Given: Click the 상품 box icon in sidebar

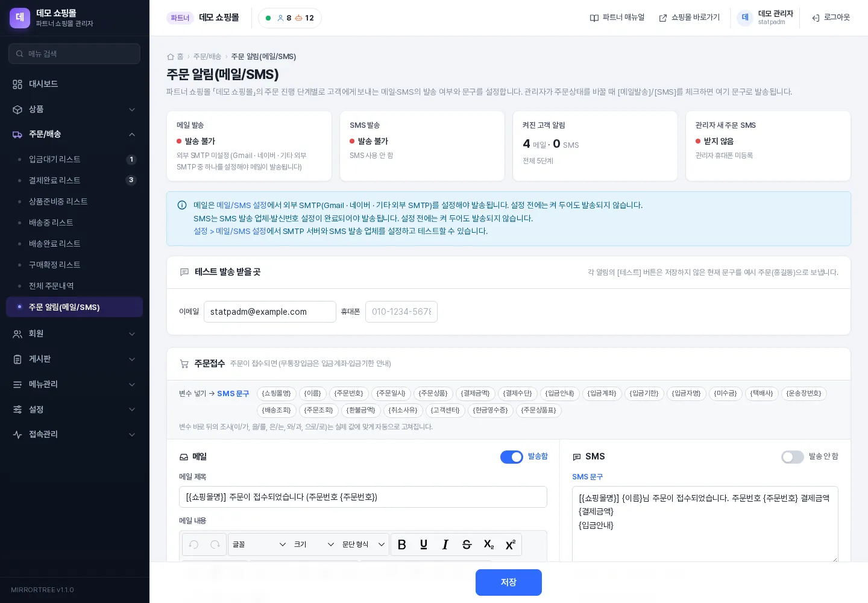Looking at the screenshot, I should 17,110.
